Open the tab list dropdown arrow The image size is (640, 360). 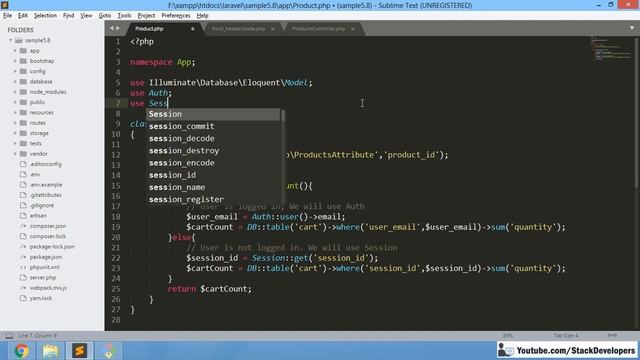click(x=632, y=28)
